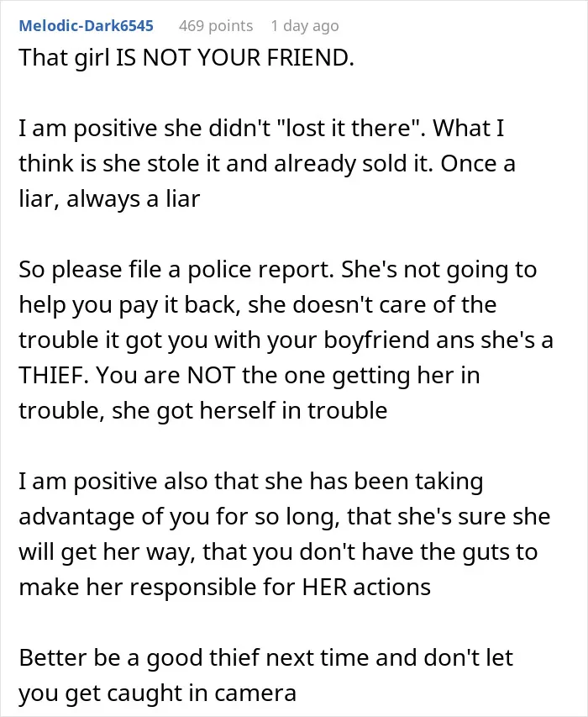This screenshot has height=717, width=588.
Task: Click the last line "you get caught in camera"
Action: [x=157, y=693]
